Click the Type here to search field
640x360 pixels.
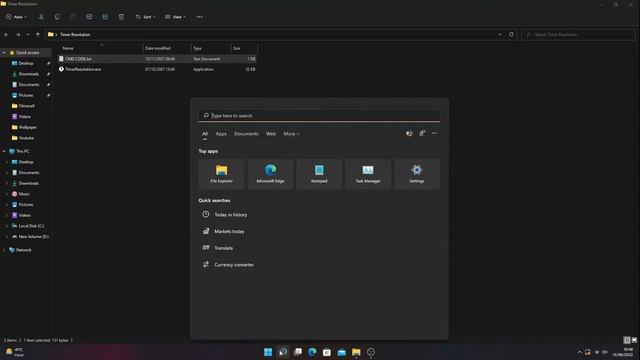319,116
